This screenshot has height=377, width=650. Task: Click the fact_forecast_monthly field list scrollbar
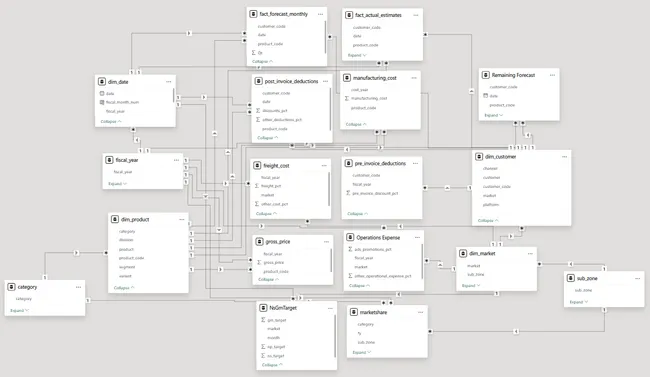pos(325,37)
